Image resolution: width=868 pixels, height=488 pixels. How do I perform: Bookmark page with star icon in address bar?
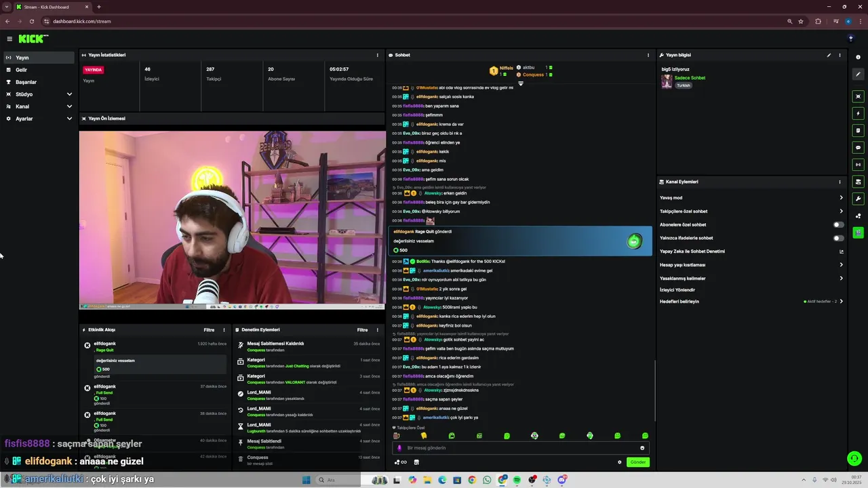[801, 21]
